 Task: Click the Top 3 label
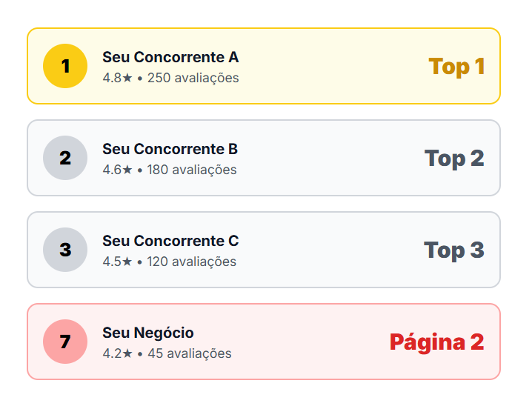(454, 250)
